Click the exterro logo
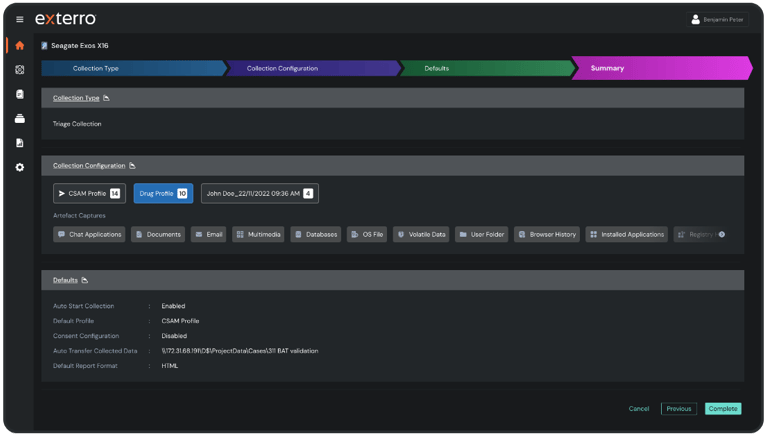 66,19
